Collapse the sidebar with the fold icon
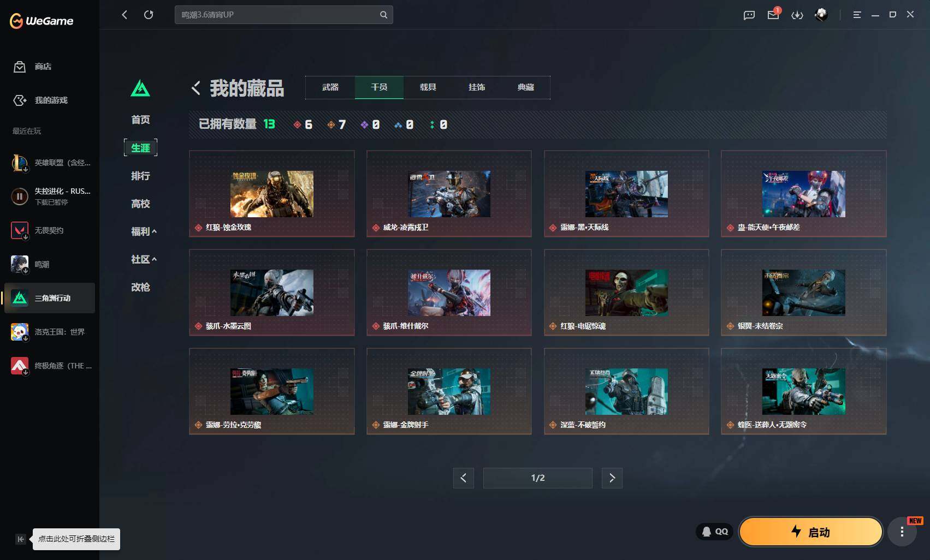The image size is (930, 560). click(20, 539)
